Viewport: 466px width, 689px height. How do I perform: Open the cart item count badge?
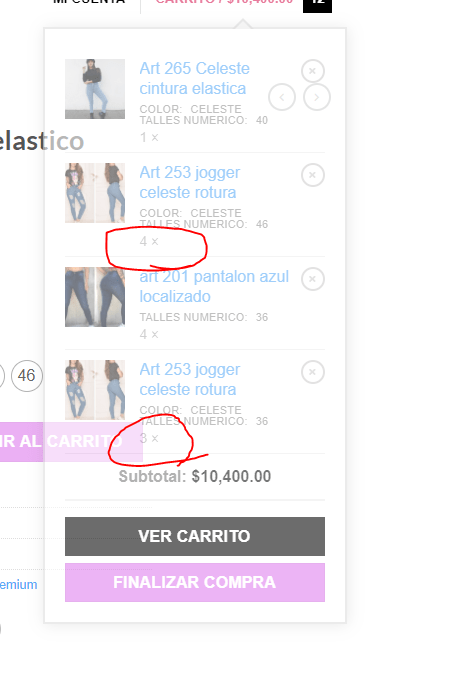[x=317, y=4]
